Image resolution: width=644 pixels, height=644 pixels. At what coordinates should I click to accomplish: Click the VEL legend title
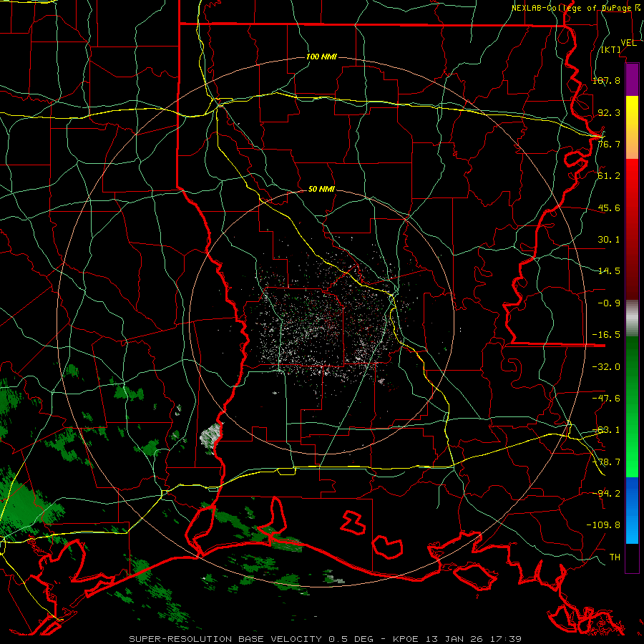(628, 43)
